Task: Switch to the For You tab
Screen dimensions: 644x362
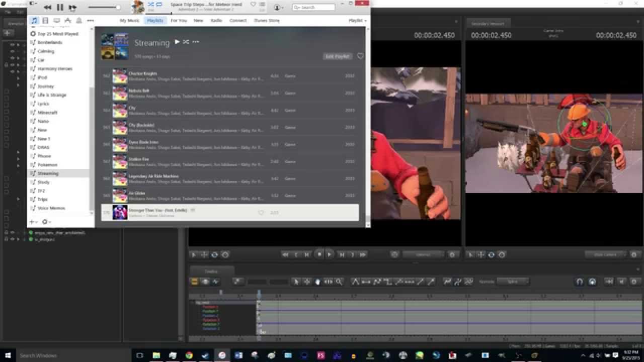Action: click(x=179, y=21)
